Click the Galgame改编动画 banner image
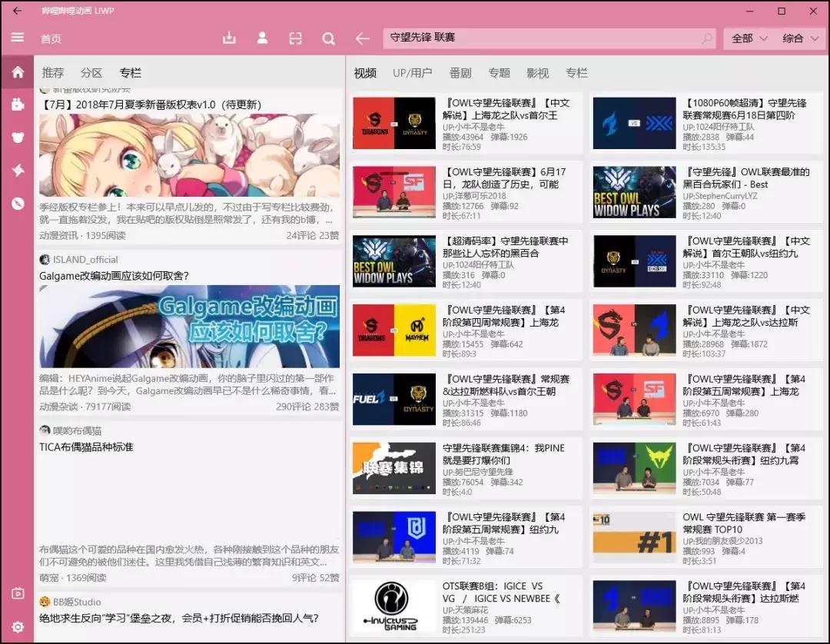Image resolution: width=830 pixels, height=644 pixels. (x=190, y=327)
